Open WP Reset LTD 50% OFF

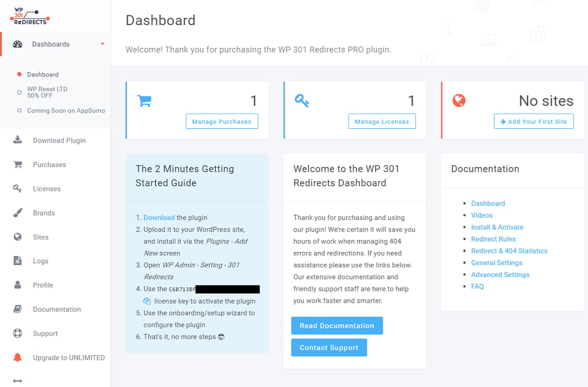click(47, 92)
